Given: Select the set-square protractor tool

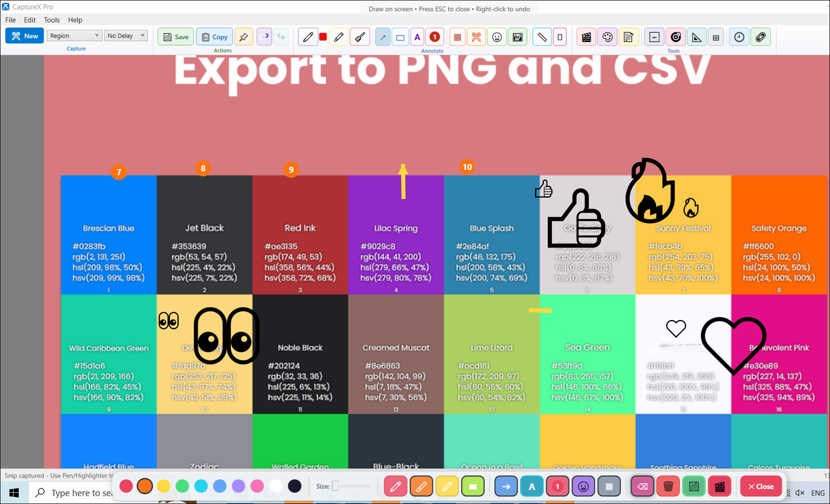Looking at the screenshot, I should click(696, 37).
